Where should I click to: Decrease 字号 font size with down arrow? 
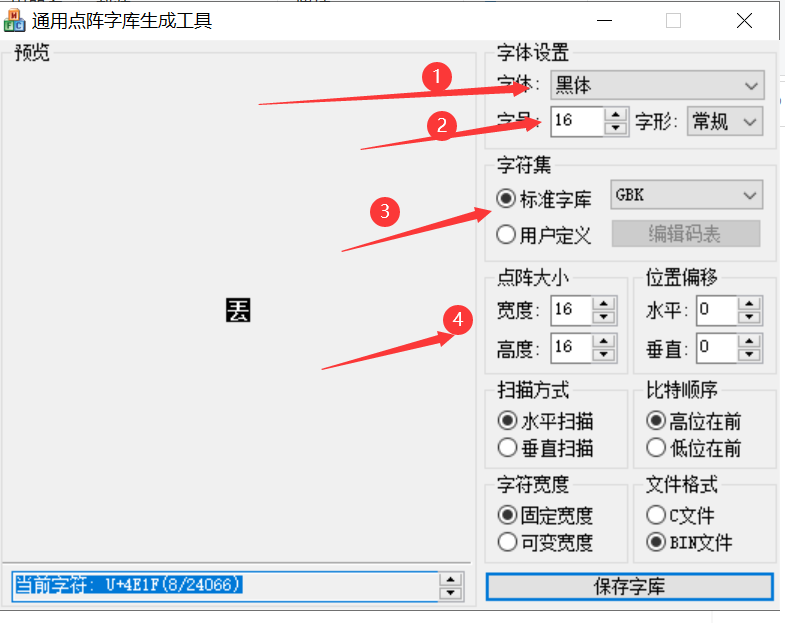point(616,128)
